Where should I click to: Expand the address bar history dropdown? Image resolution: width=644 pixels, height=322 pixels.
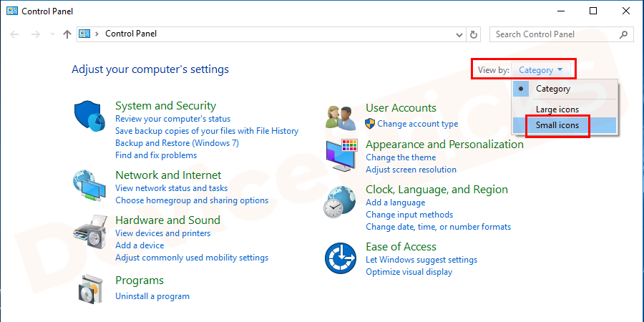pyautogui.click(x=460, y=35)
